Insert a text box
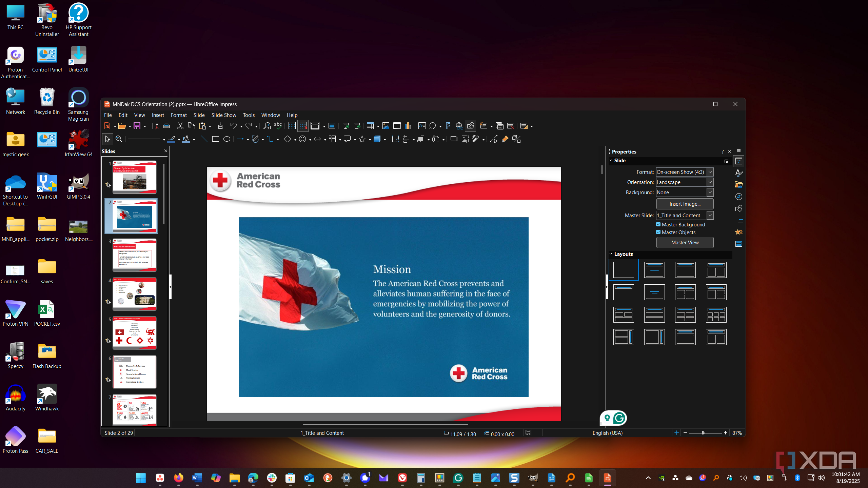868x488 pixels. tap(422, 126)
